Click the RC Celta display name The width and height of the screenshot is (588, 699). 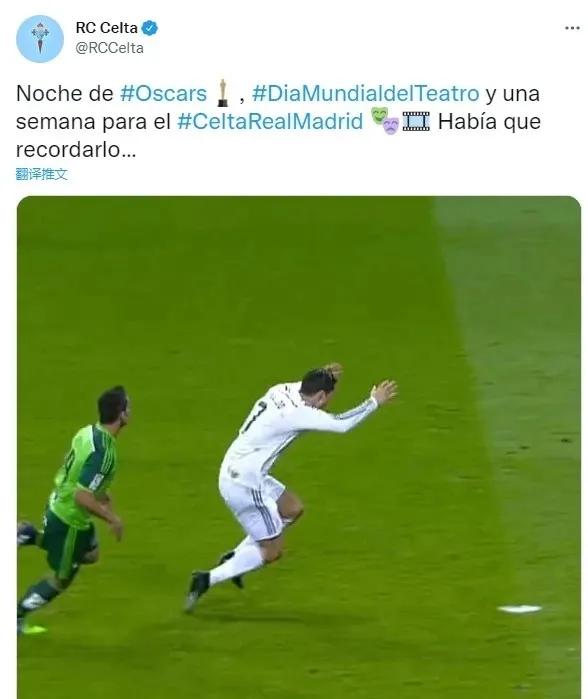(107, 28)
